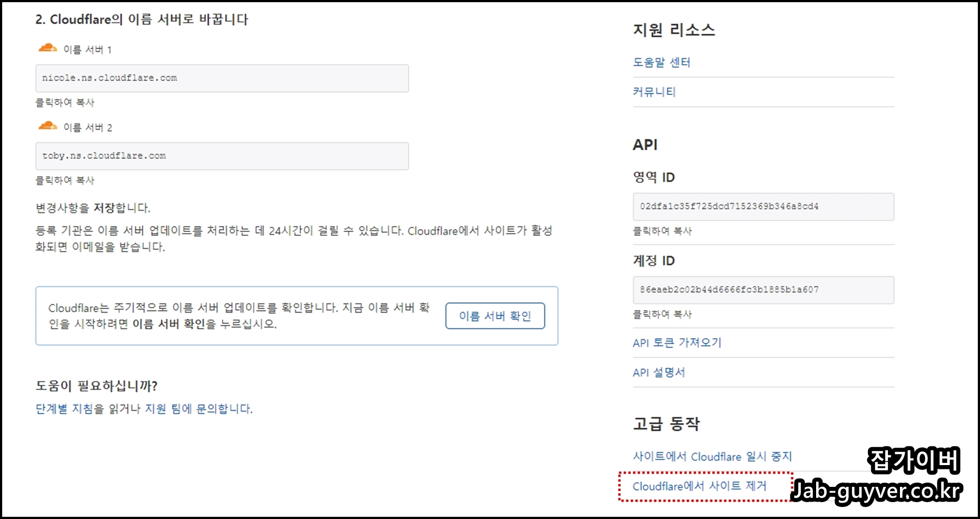Copy the 계정 ID value
Screen dimensions: 980x519
click(763, 290)
